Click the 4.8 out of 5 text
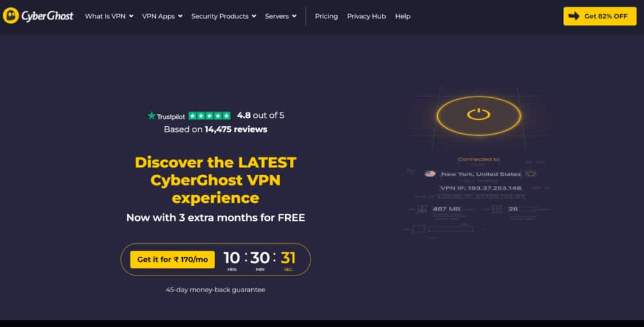 point(260,115)
